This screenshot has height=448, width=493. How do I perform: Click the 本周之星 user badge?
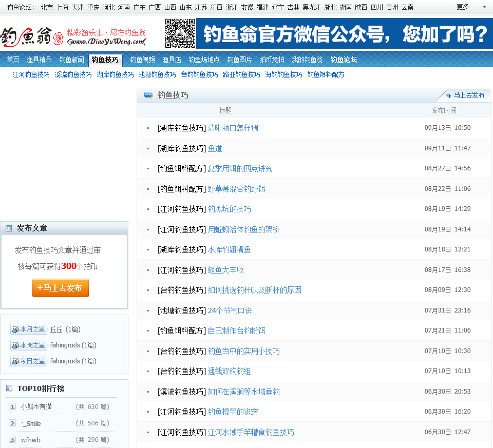click(29, 345)
